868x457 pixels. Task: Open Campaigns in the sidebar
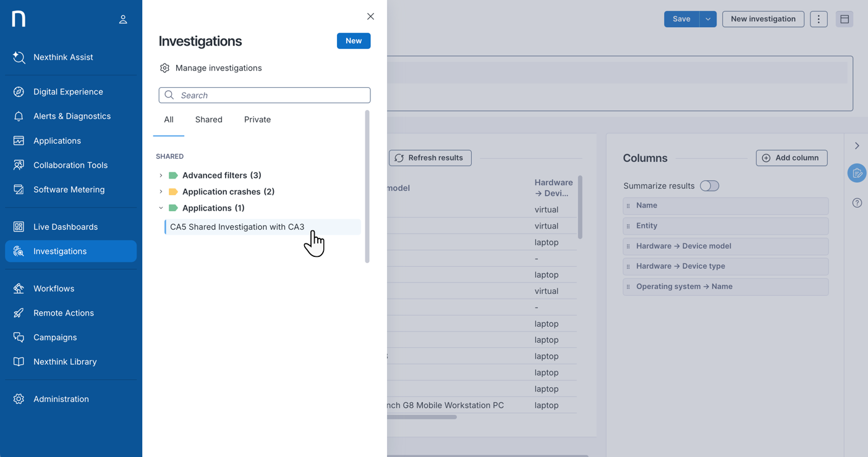point(55,337)
